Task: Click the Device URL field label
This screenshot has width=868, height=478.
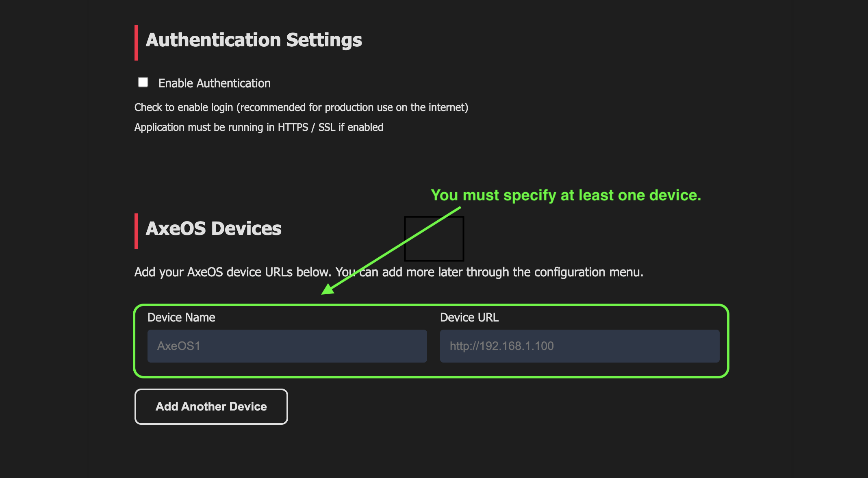Action: click(x=469, y=317)
